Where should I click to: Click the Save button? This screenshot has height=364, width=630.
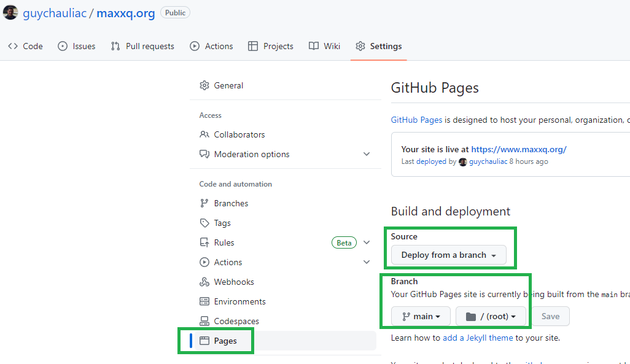(550, 317)
